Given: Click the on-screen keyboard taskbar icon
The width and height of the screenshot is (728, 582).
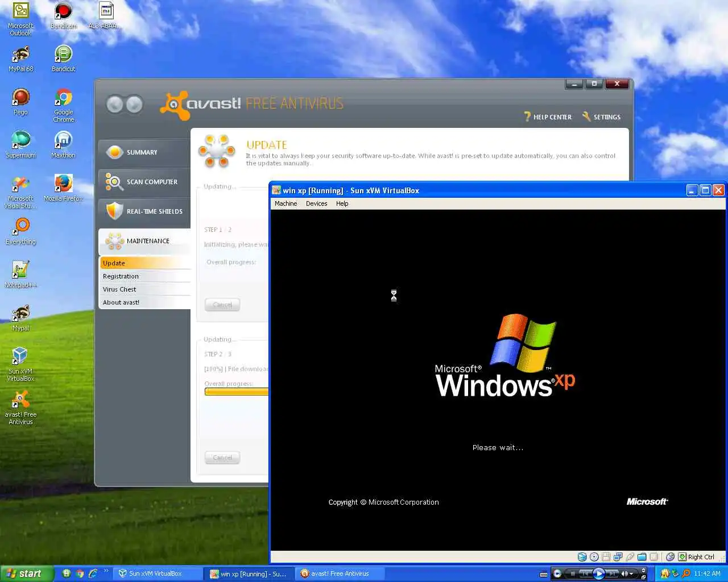Looking at the screenshot, I should [543, 574].
